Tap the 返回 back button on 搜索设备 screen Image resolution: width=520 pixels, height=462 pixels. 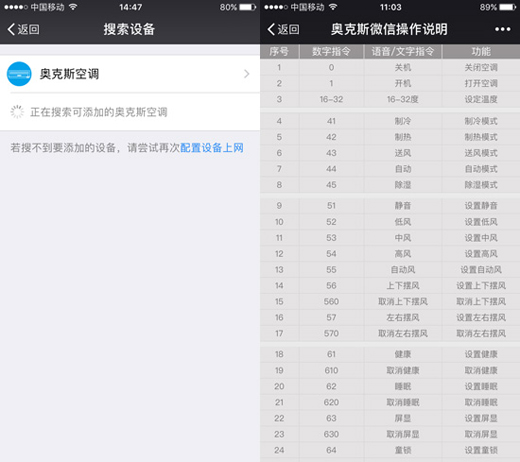23,29
